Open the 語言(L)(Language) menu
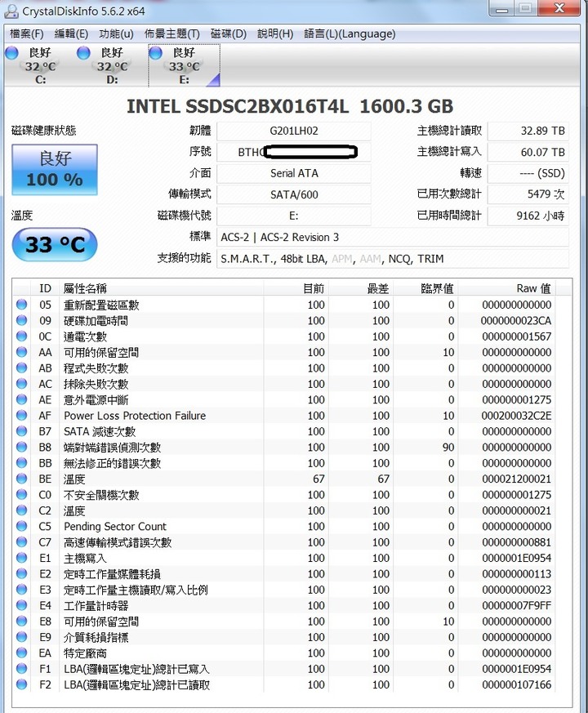This screenshot has height=713, width=588. pyautogui.click(x=350, y=34)
